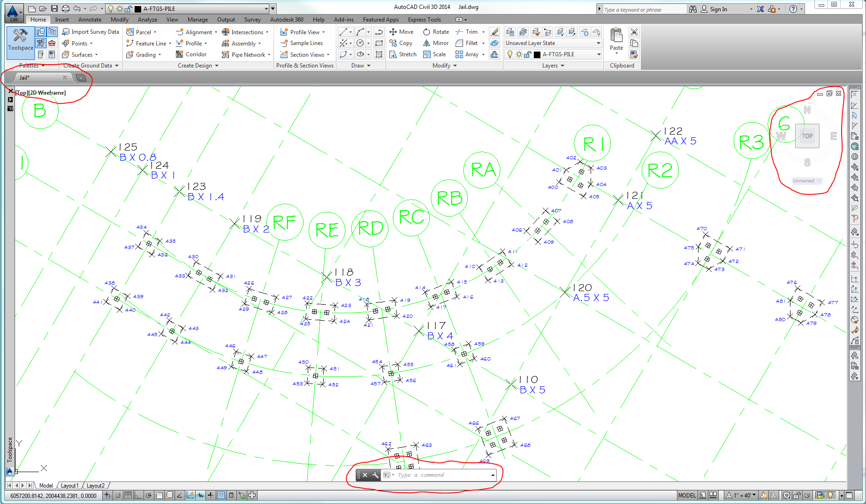Select the Rotate tool

436,32
